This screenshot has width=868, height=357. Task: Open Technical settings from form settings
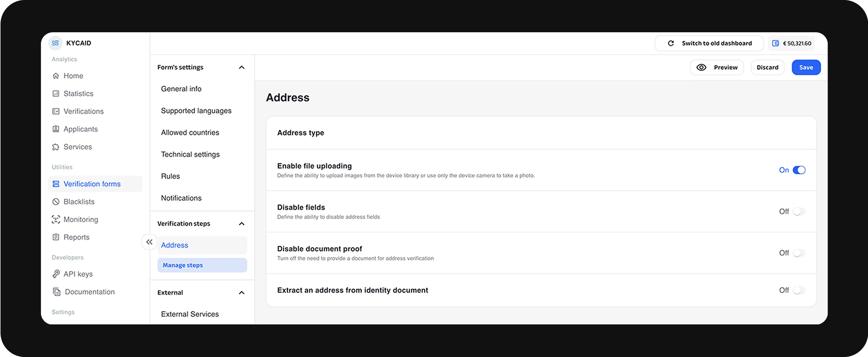click(x=190, y=154)
